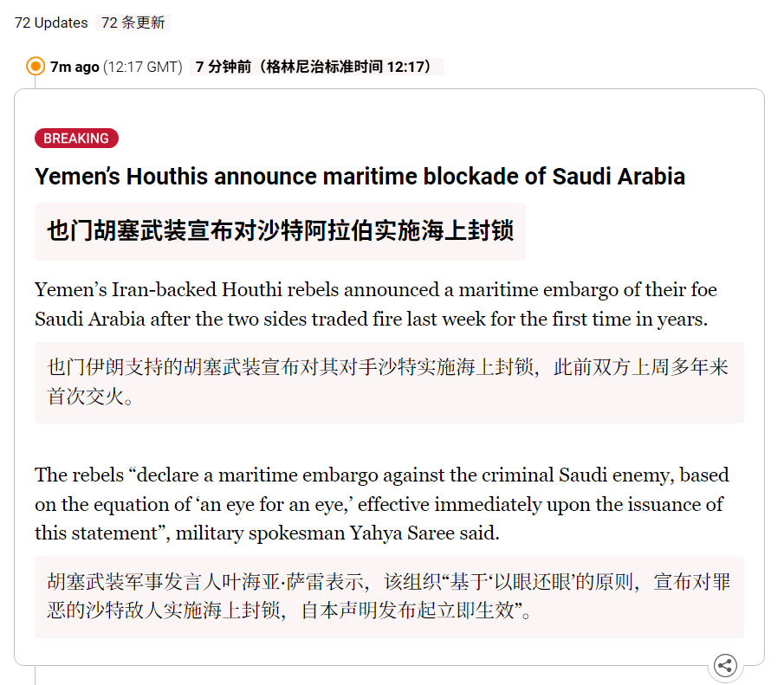
Task: Click the '72 条更新' translated label
Action: [x=133, y=23]
